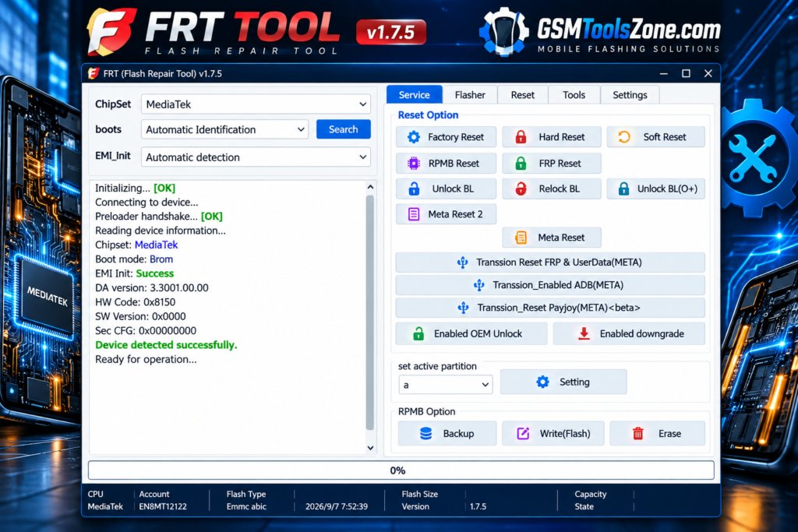Click USB icon on Transsion_Enabled ADB(META)
This screenshot has height=532, width=798.
click(x=479, y=285)
